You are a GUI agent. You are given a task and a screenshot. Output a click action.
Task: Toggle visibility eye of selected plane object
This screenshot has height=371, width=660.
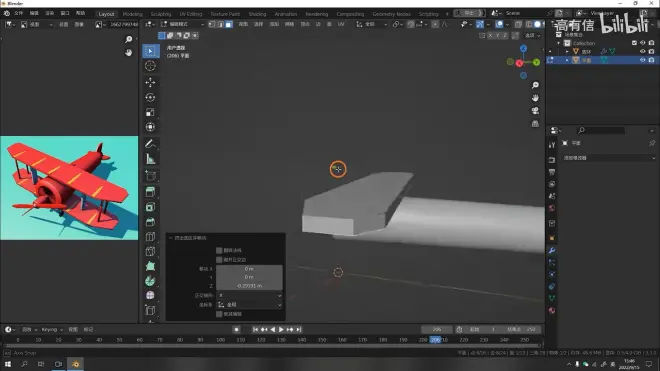[642, 60]
